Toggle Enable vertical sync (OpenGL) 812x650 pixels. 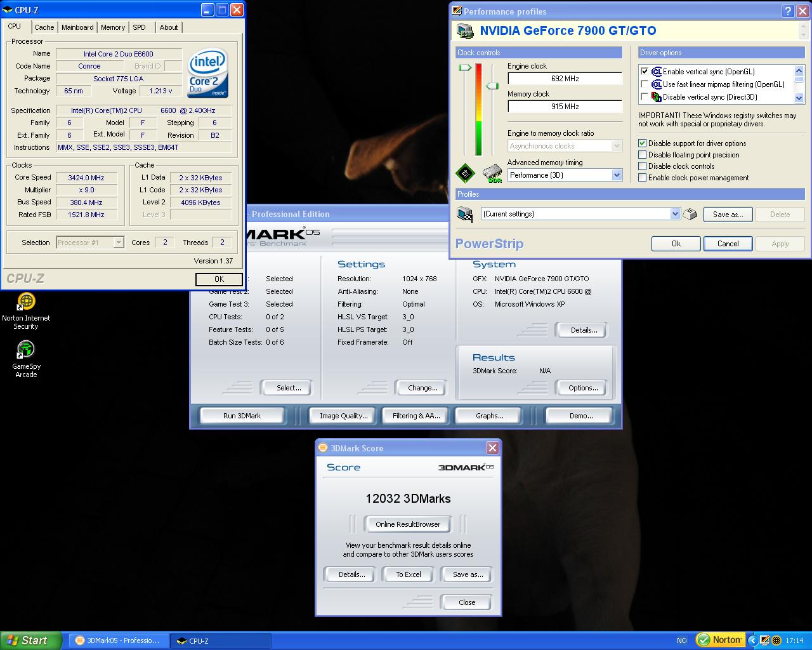(x=645, y=72)
